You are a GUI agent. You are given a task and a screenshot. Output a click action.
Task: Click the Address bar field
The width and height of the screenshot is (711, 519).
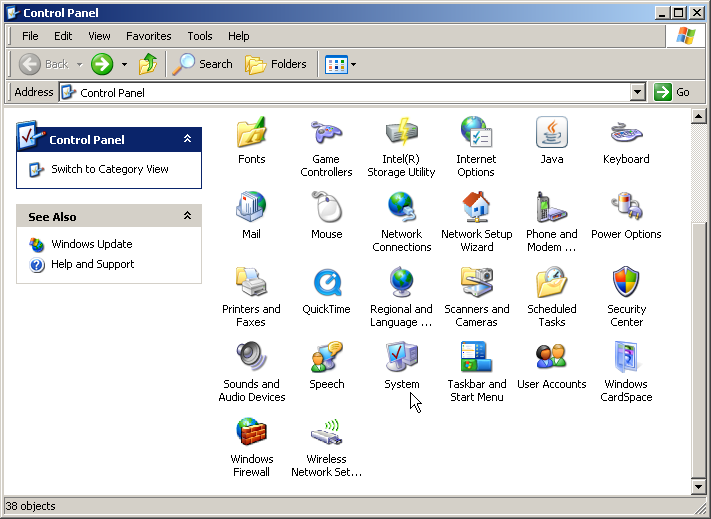[345, 92]
